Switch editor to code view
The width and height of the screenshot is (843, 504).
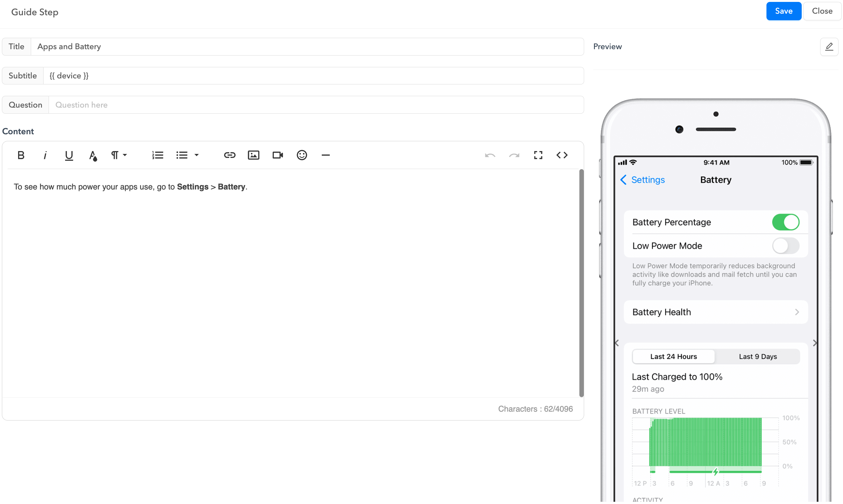(x=562, y=155)
